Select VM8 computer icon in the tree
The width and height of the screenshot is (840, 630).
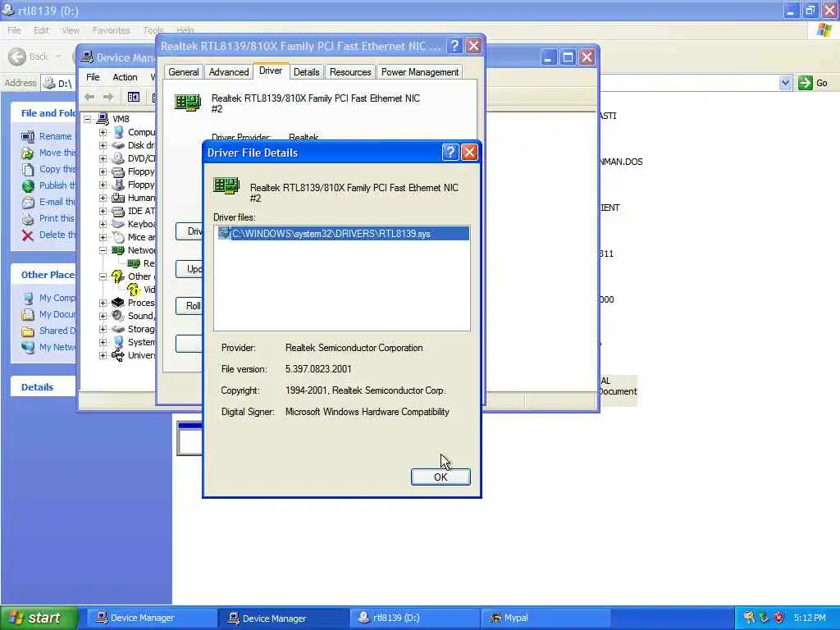[x=103, y=119]
